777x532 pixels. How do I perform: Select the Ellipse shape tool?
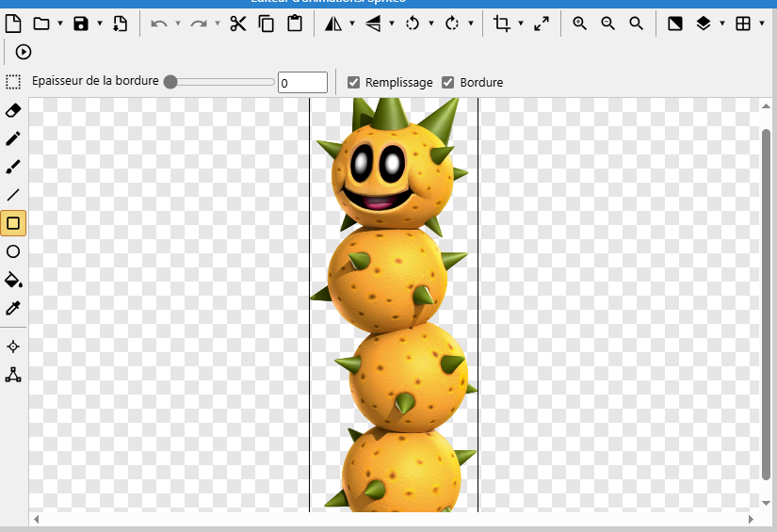[x=13, y=251]
